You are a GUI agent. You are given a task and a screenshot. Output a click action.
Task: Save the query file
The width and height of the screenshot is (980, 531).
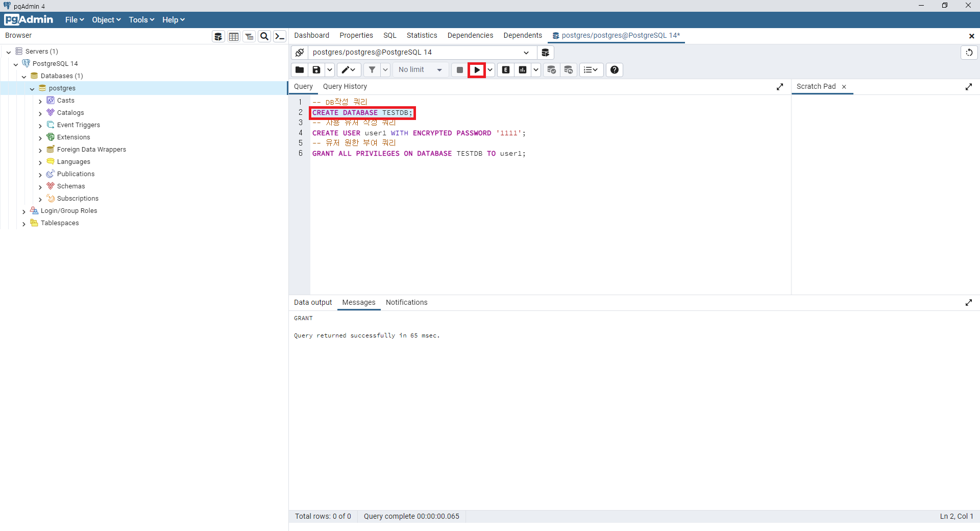pyautogui.click(x=316, y=70)
